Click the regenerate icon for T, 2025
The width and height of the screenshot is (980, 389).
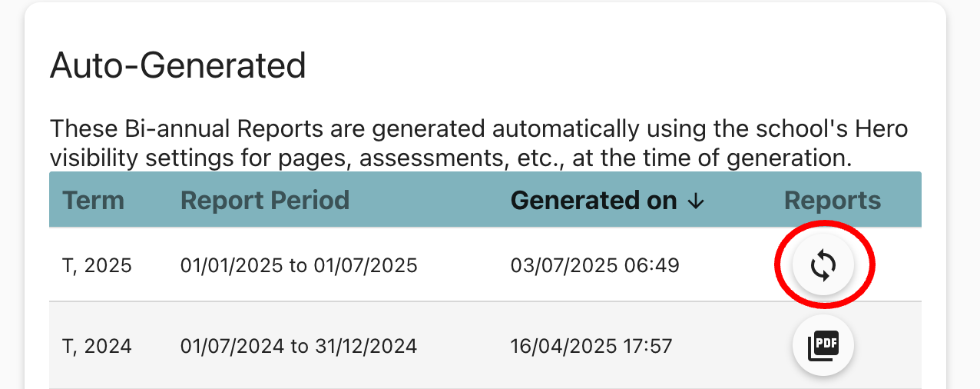[x=823, y=266]
